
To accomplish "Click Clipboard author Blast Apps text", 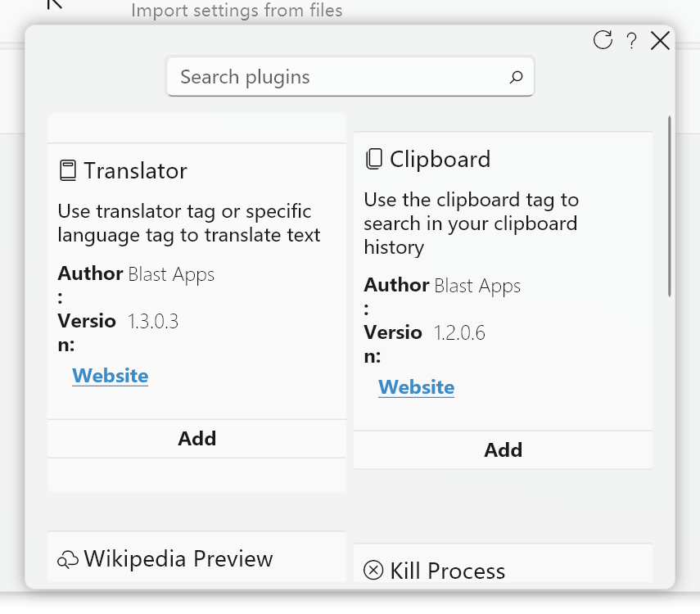I will (477, 287).
